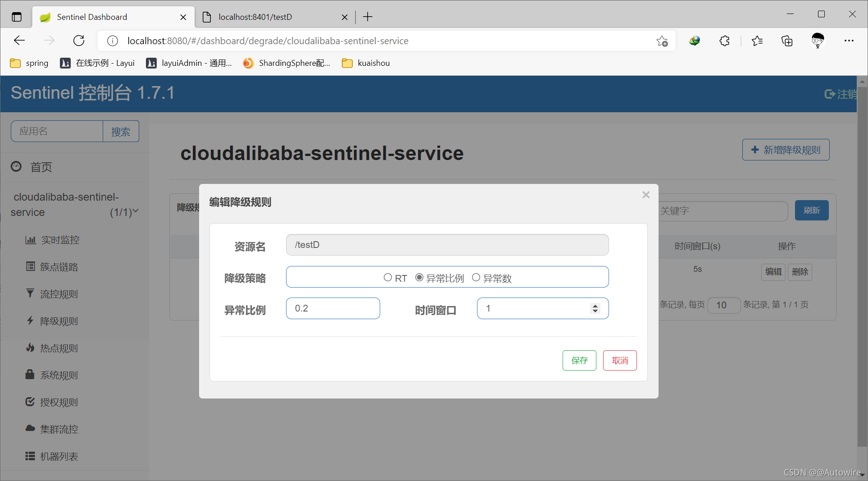This screenshot has height=481, width=868.
Task: Click the records-per-page field showing 10
Action: 724,305
